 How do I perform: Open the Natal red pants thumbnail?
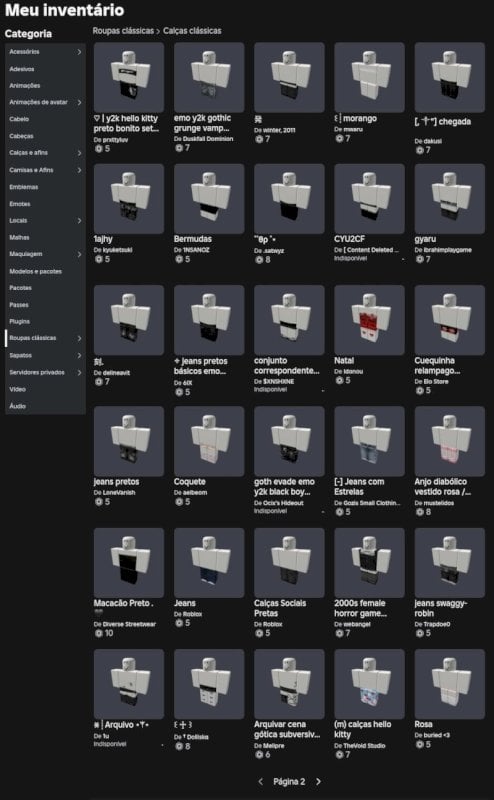point(369,320)
